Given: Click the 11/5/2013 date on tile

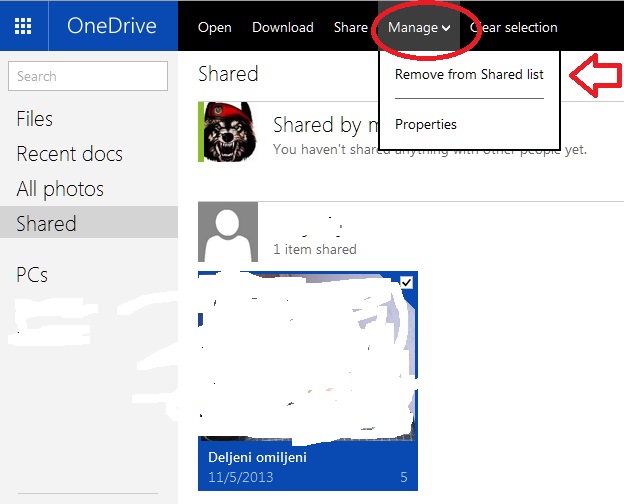Looking at the screenshot, I should tap(241, 477).
